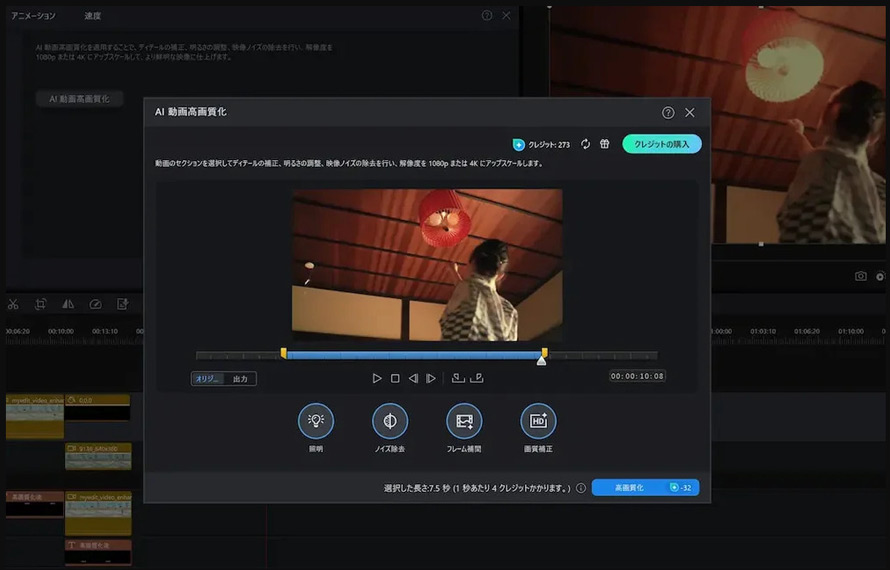Click the 画質補正 label text
Screen dimensions: 890x570
538,449
